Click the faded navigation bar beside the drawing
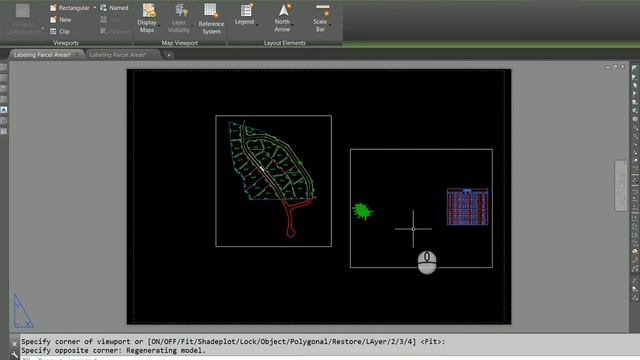The width and height of the screenshot is (640, 360). 621,186
